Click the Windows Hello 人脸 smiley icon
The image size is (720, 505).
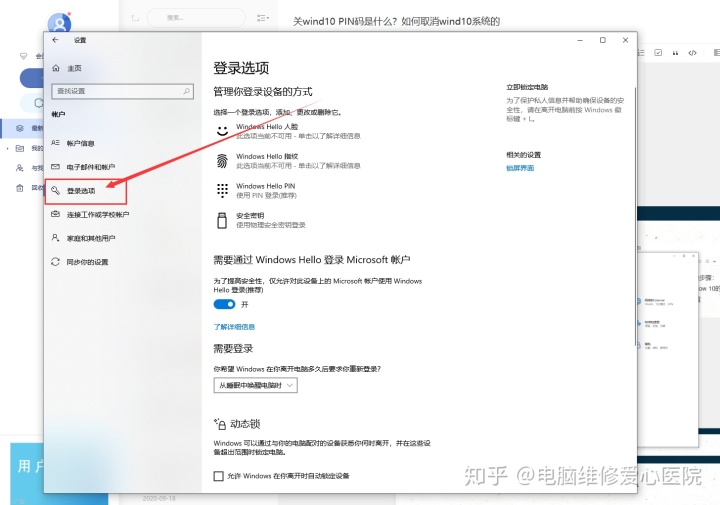222,131
